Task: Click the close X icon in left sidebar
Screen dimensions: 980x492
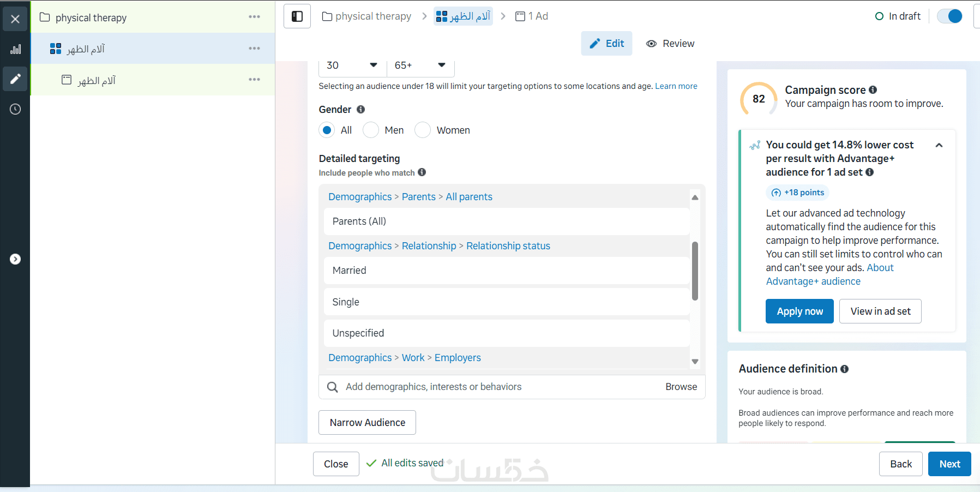Action: click(15, 19)
